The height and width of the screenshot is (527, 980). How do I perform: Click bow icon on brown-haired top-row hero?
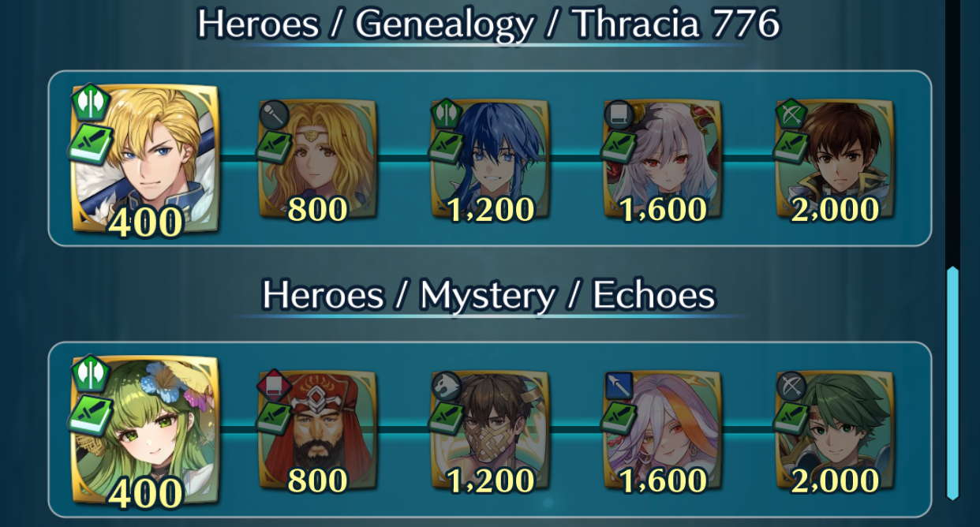791,115
